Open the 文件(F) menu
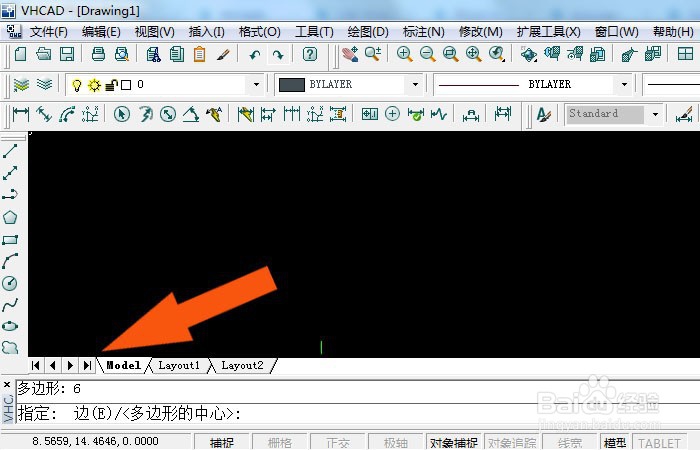700x450 pixels. click(49, 32)
